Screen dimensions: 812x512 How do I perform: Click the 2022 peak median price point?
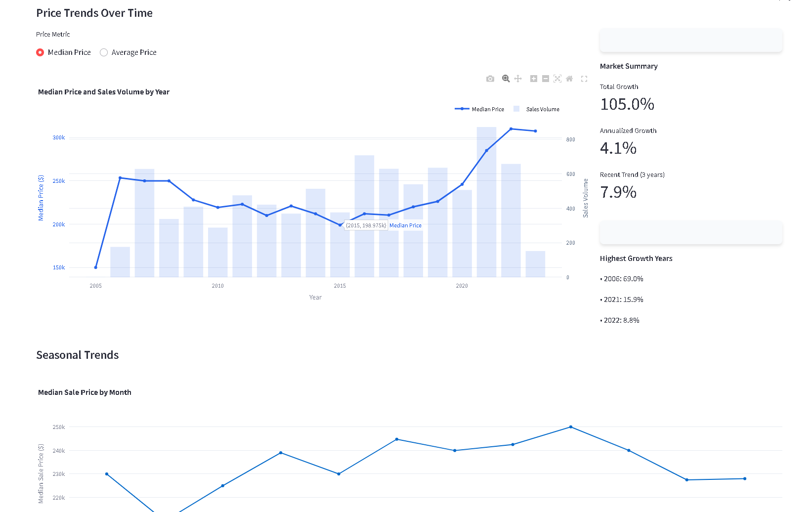[511, 129]
